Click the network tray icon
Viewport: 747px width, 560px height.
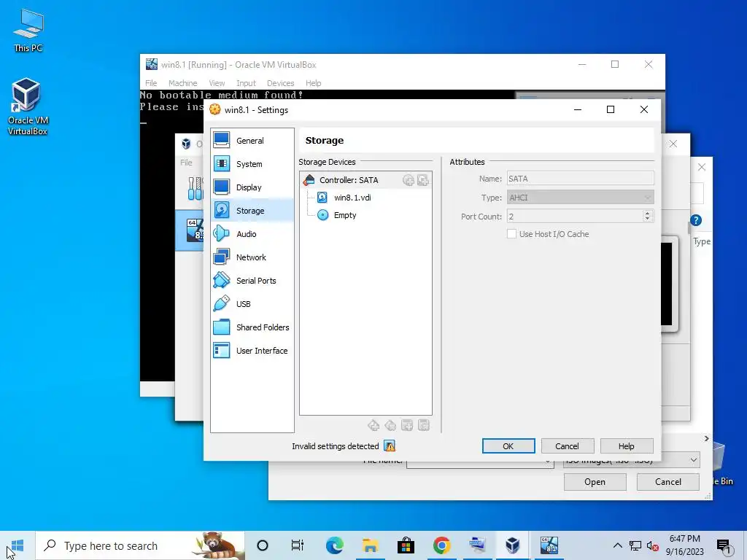tap(635, 546)
